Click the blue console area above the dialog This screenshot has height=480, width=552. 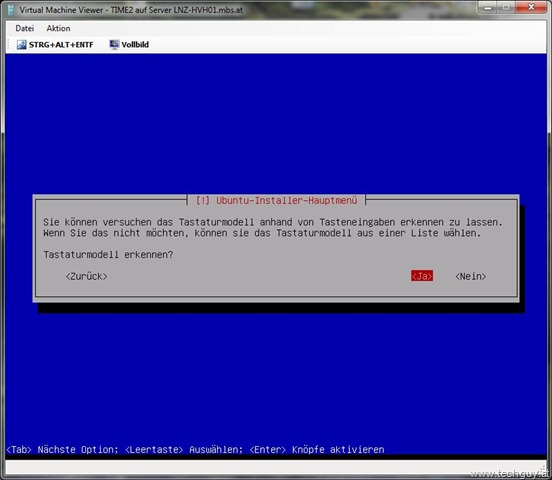click(276, 123)
